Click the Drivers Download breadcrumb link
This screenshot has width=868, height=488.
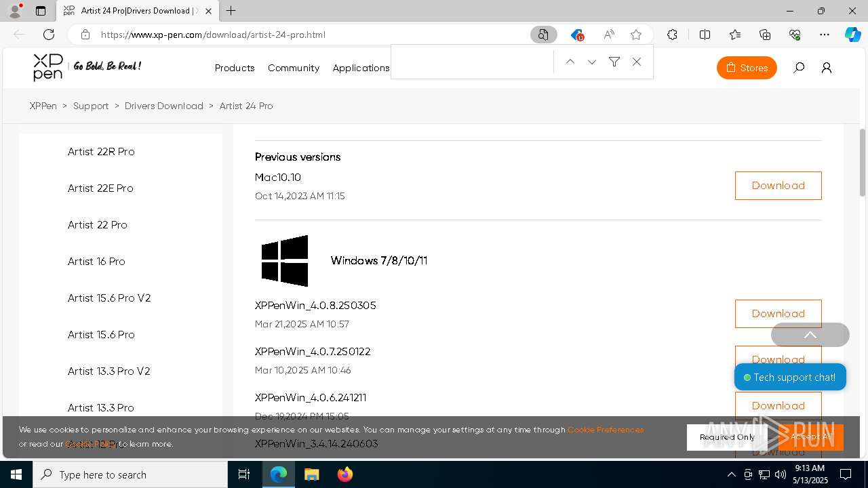(164, 106)
